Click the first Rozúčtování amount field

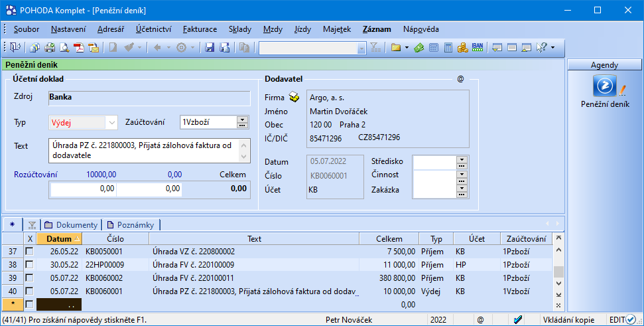pos(84,189)
